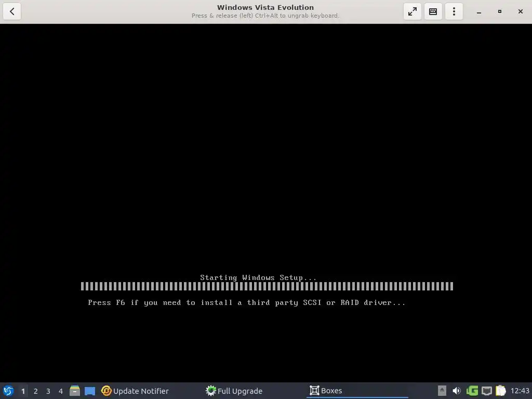This screenshot has width=532, height=399.
Task: Maximize the Boxes window
Action: point(499,11)
